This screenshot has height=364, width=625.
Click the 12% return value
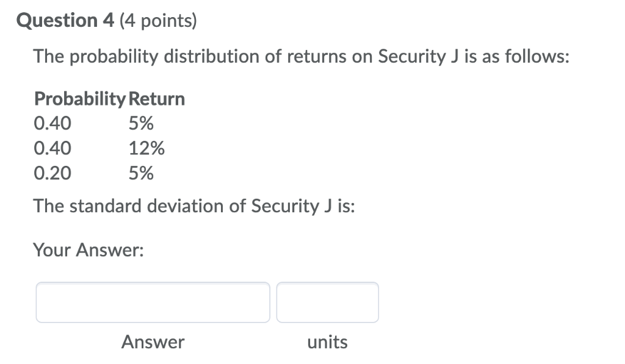(x=146, y=148)
